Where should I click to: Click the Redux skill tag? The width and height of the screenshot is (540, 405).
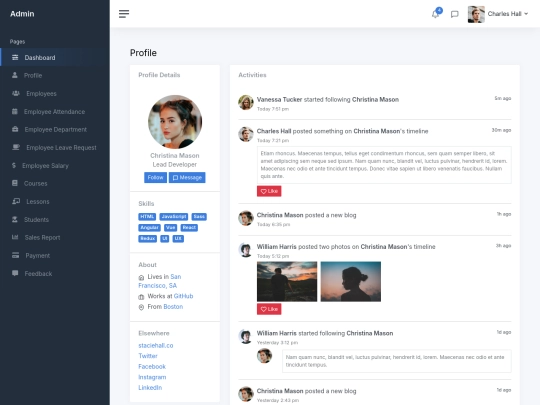coord(147,239)
